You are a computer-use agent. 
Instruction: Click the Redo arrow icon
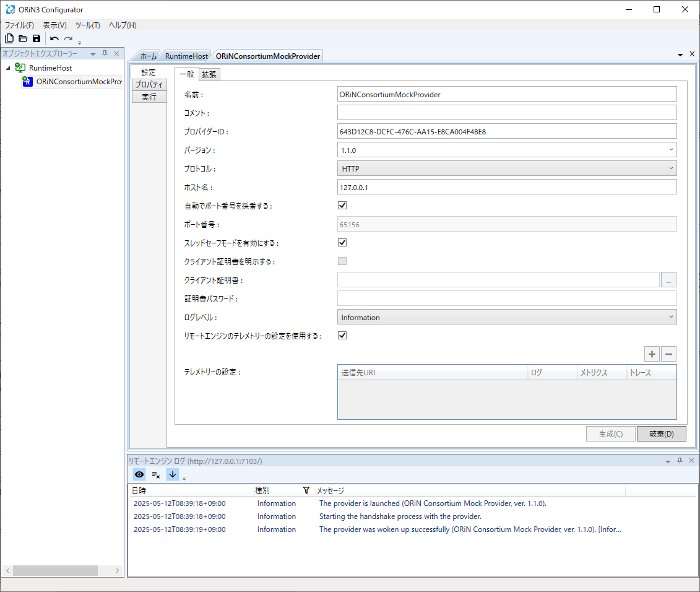point(68,39)
